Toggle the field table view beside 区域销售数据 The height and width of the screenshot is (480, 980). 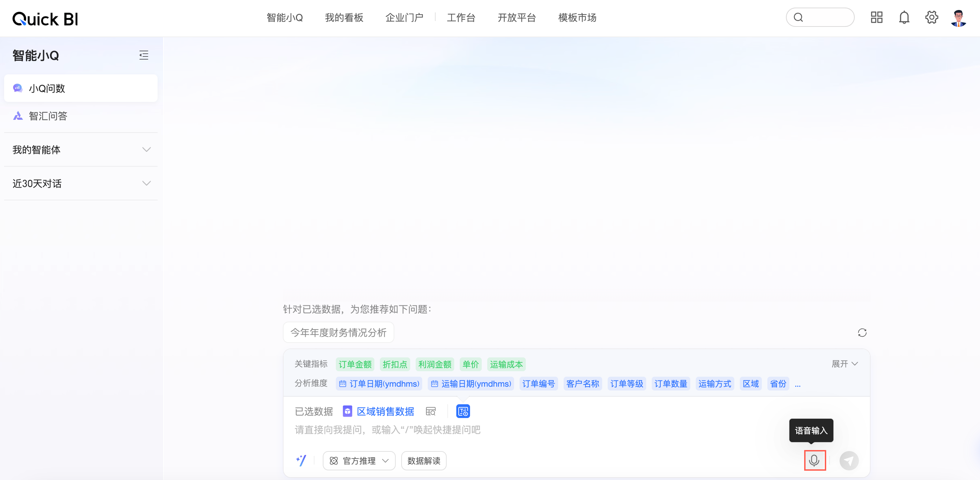(430, 411)
